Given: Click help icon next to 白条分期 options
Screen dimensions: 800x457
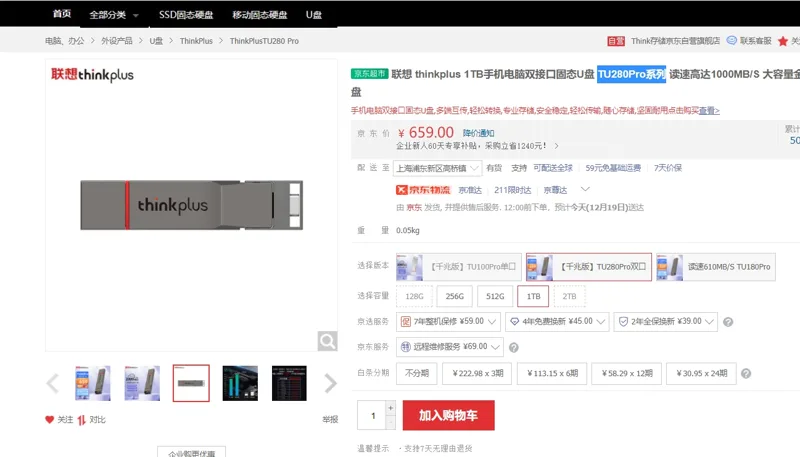Looking at the screenshot, I should pyautogui.click(x=746, y=374).
